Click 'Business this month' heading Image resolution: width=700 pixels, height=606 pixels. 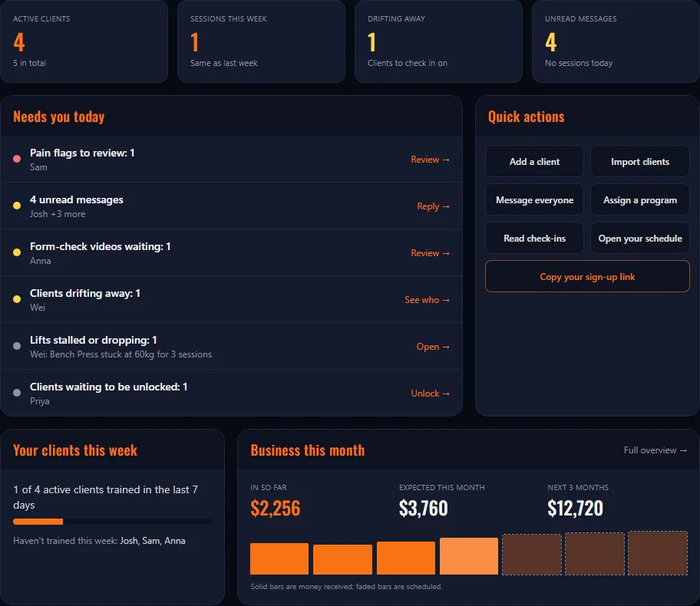tap(308, 450)
